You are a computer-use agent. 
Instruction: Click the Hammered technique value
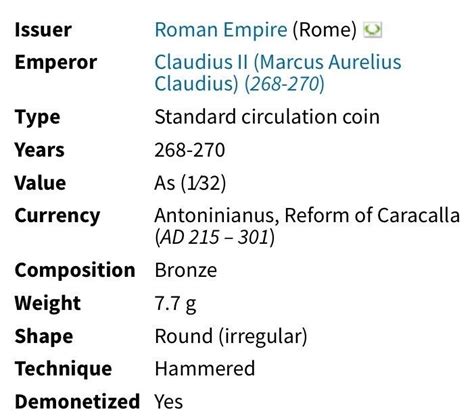(x=205, y=369)
